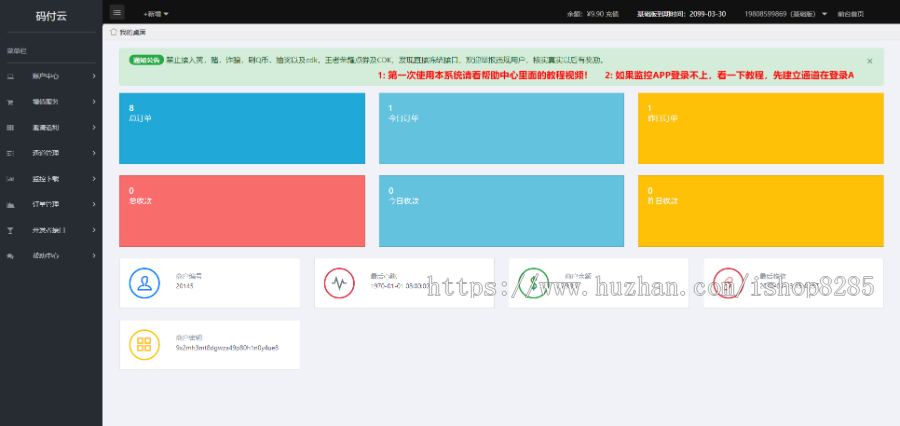Image resolution: width=900 pixels, height=426 pixels.
Task: Open the light blue 今日收款 card
Action: 501,211
